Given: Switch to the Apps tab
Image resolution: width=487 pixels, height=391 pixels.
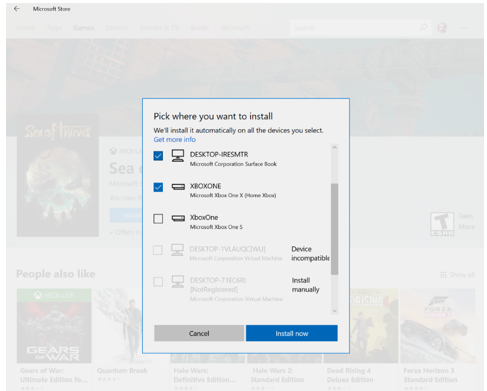Looking at the screenshot, I should tap(54, 28).
